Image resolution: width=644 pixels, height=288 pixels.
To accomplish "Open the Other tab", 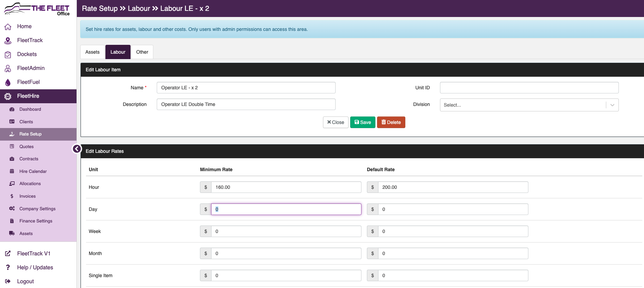I will tap(142, 52).
